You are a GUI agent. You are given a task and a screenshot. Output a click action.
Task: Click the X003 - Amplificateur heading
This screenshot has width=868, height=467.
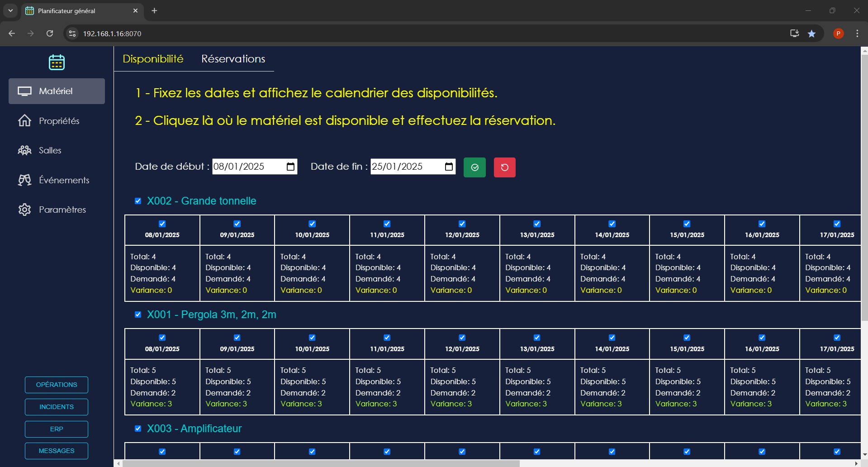[x=194, y=429]
